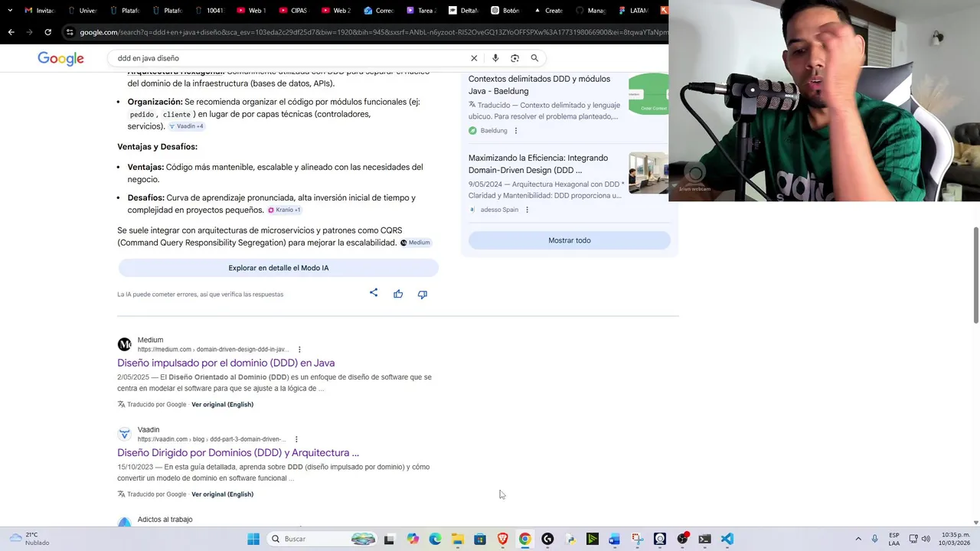The height and width of the screenshot is (551, 980).
Task: Open site information icon in address bar
Action: click(70, 32)
